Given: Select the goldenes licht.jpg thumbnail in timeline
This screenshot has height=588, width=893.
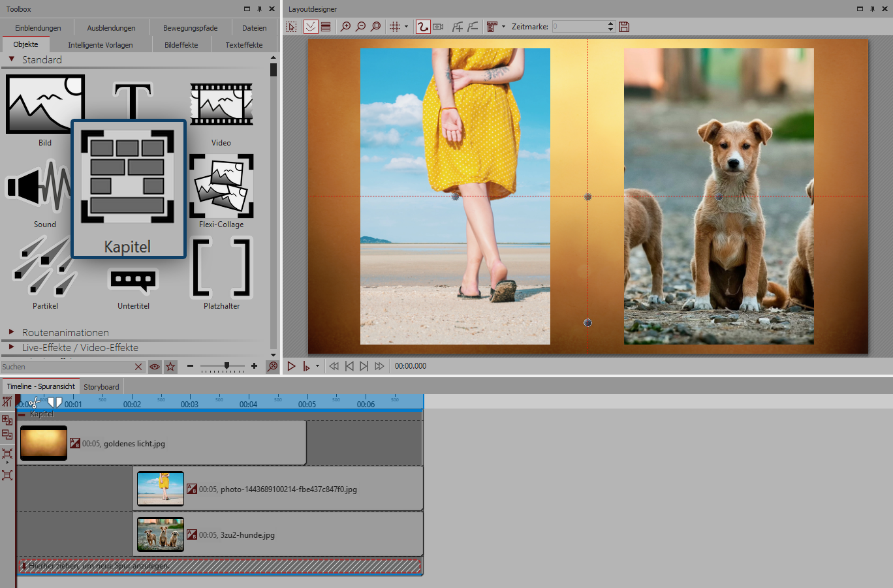Looking at the screenshot, I should point(44,443).
